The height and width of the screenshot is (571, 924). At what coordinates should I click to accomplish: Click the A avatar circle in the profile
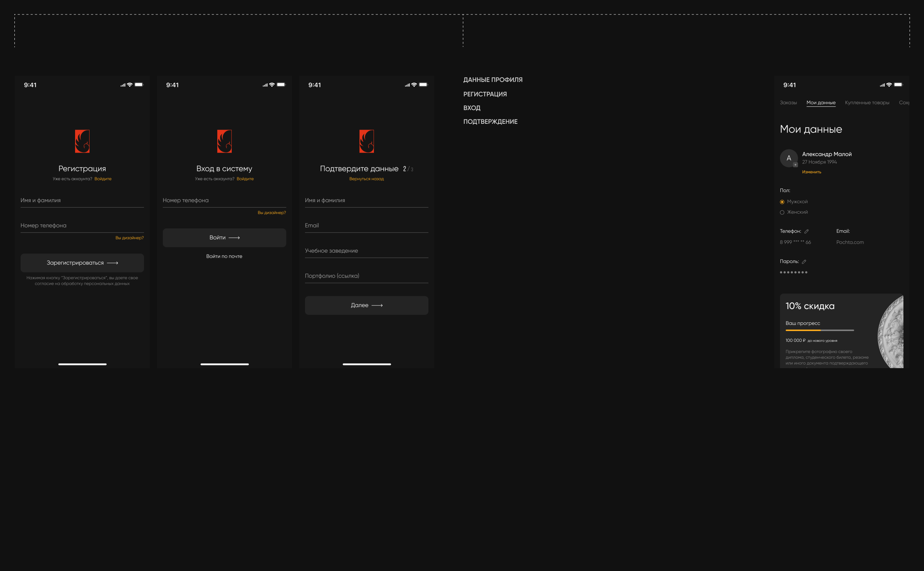[x=788, y=158]
